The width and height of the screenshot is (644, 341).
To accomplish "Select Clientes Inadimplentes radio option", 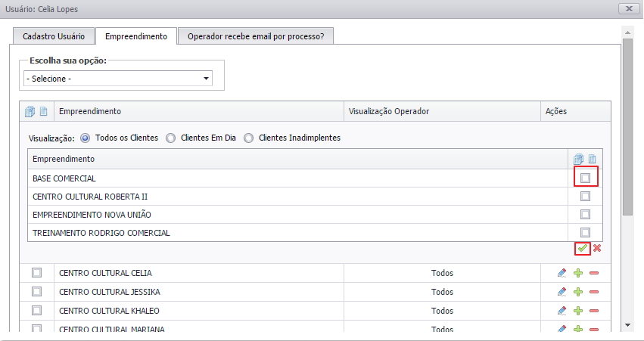I will (x=249, y=138).
